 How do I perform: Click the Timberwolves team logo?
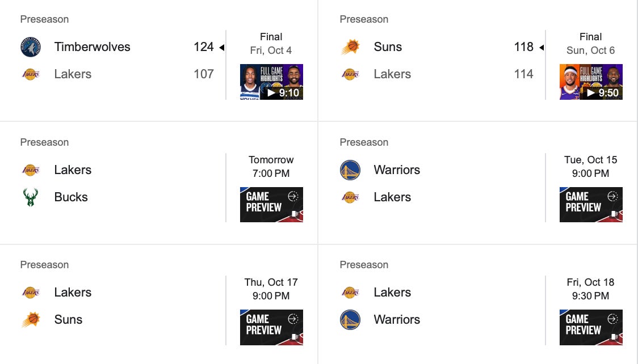point(30,47)
